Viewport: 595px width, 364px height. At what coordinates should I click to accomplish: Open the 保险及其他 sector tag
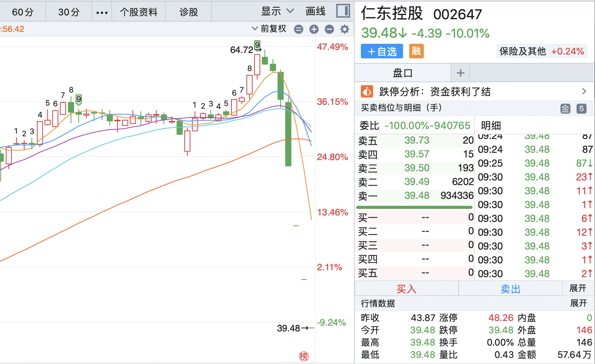[542, 51]
